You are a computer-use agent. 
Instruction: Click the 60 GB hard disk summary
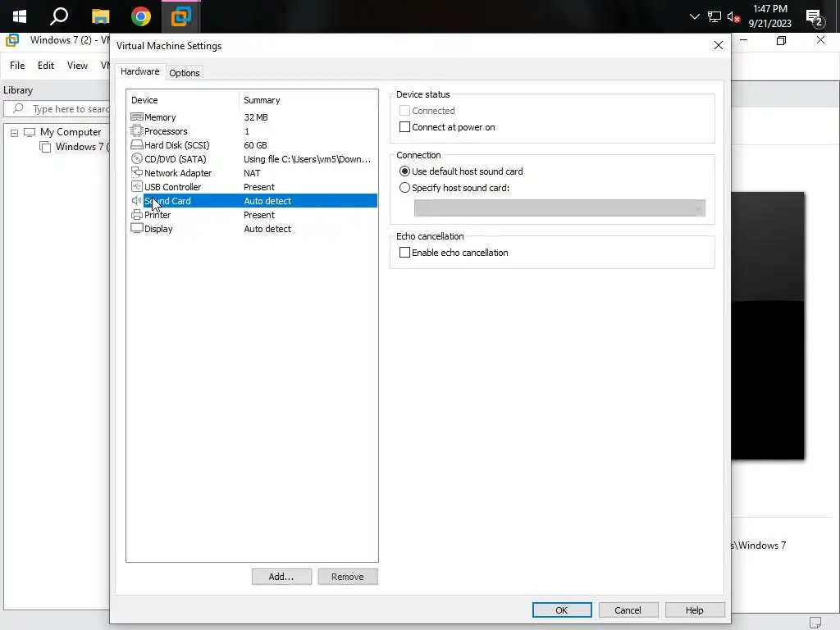click(x=255, y=145)
